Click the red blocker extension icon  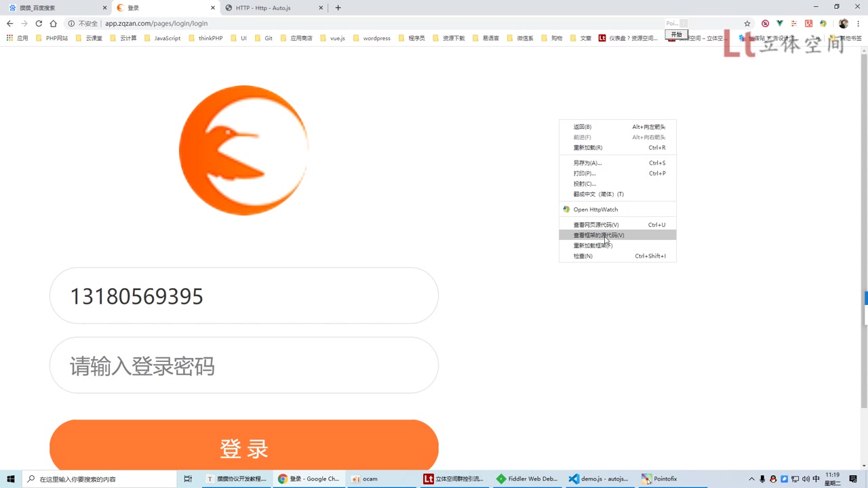coord(766,23)
